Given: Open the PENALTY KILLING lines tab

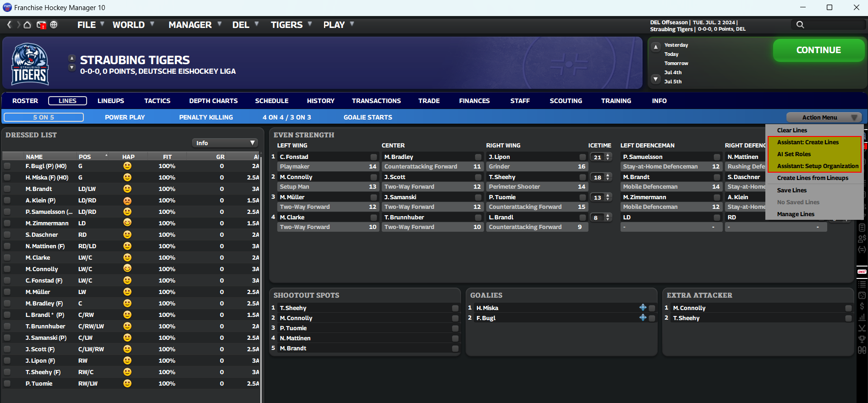Looking at the screenshot, I should (206, 117).
